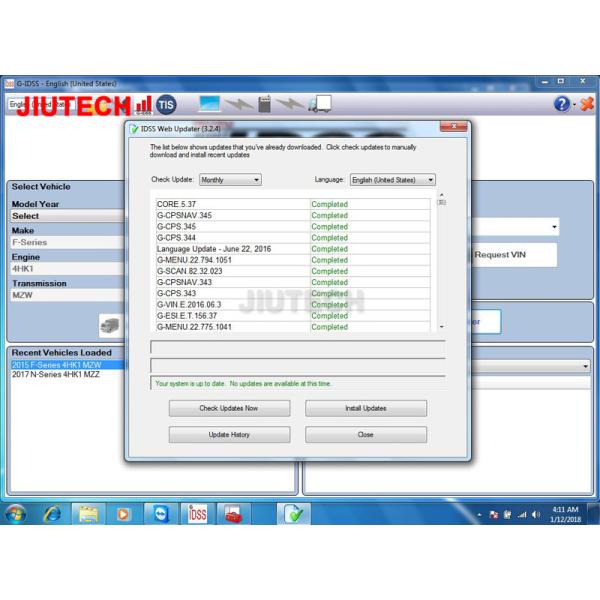This screenshot has width=600, height=600.
Task: Click the system up to date status message
Action: [x=243, y=383]
